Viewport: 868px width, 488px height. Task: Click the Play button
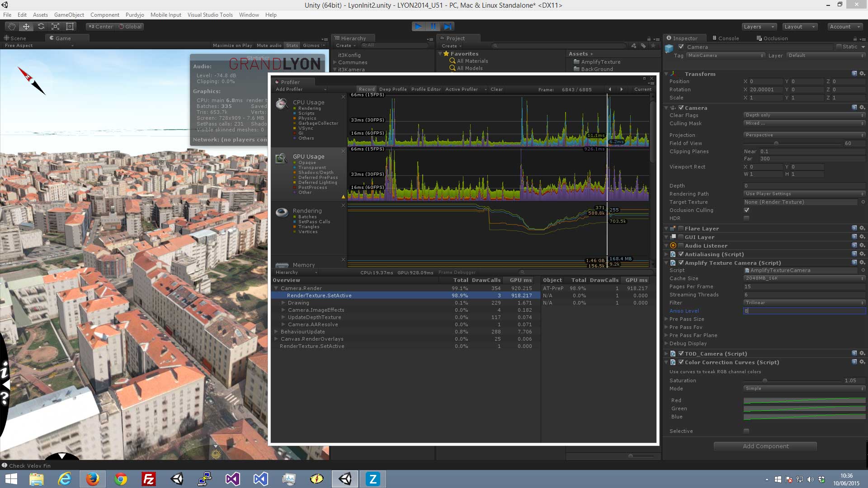click(419, 27)
